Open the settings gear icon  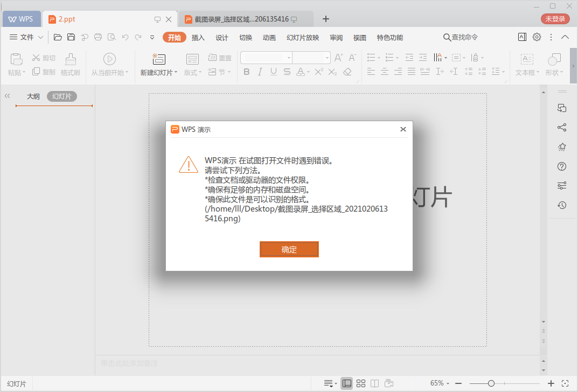click(x=537, y=37)
